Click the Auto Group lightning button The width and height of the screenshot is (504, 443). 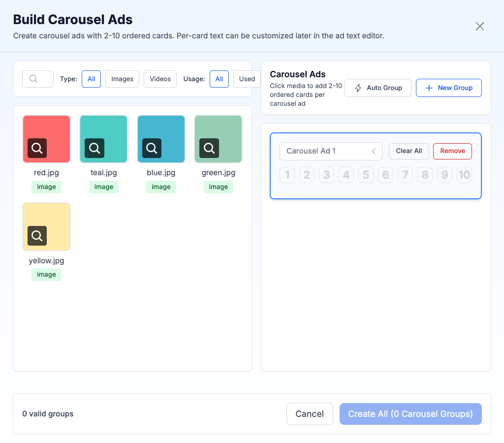tap(378, 88)
